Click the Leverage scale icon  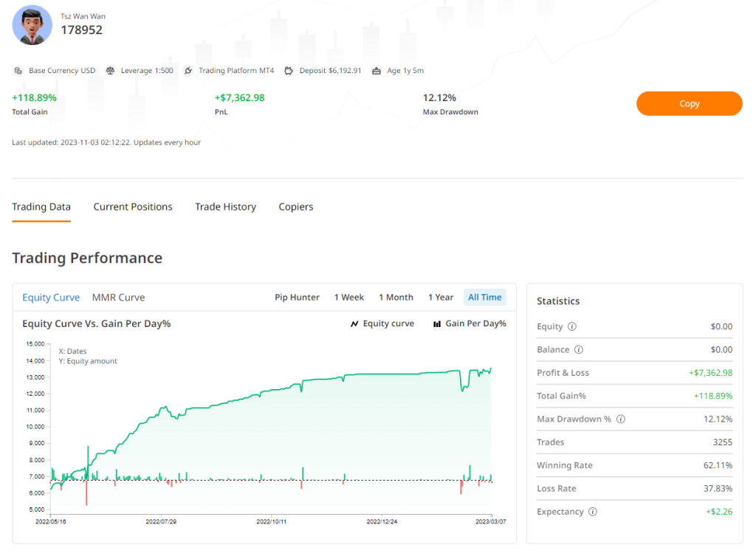click(111, 71)
